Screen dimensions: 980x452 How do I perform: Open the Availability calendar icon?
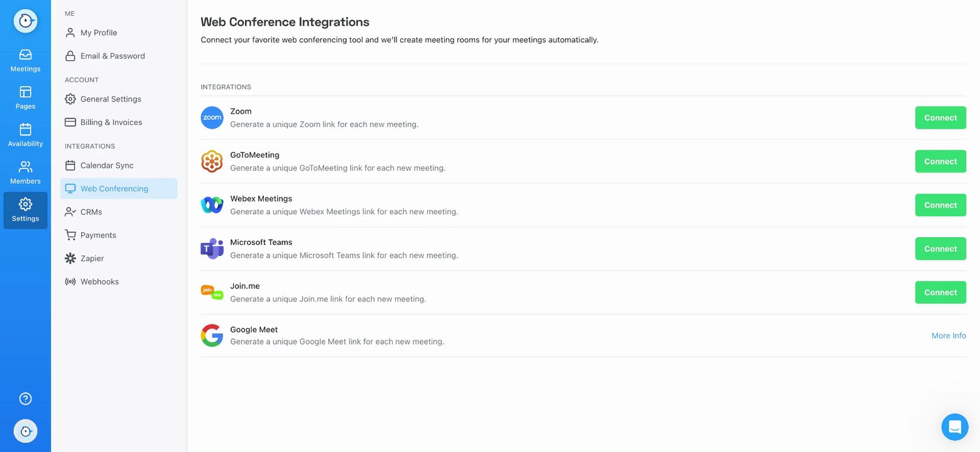25,130
